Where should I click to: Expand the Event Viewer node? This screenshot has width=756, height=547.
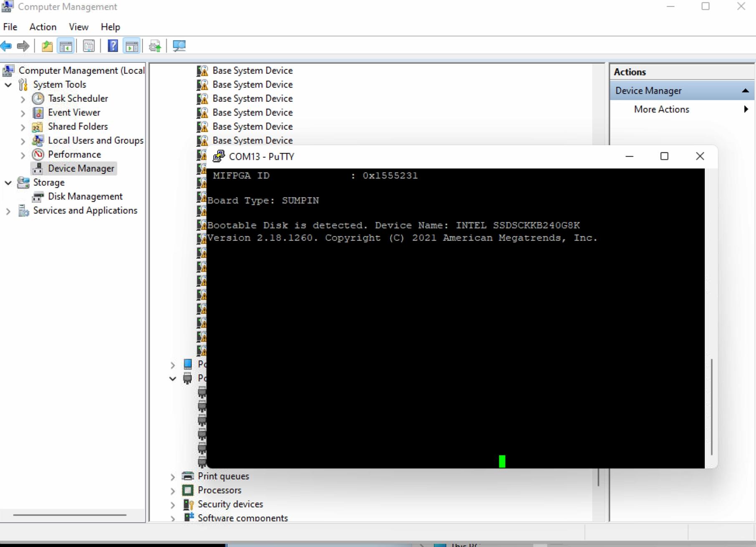click(23, 113)
